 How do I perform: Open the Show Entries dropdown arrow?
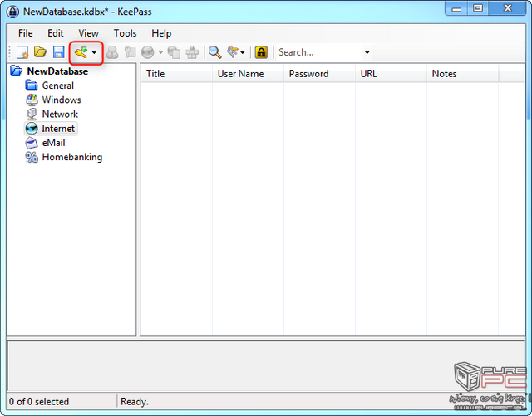pos(242,52)
